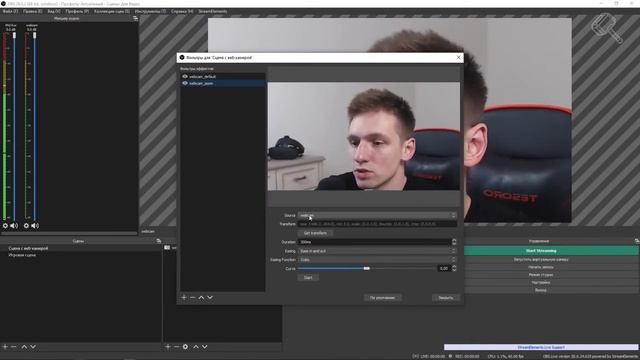640x360 pixels.
Task: Click the defaults button in the filters dialog
Action: (x=382, y=298)
